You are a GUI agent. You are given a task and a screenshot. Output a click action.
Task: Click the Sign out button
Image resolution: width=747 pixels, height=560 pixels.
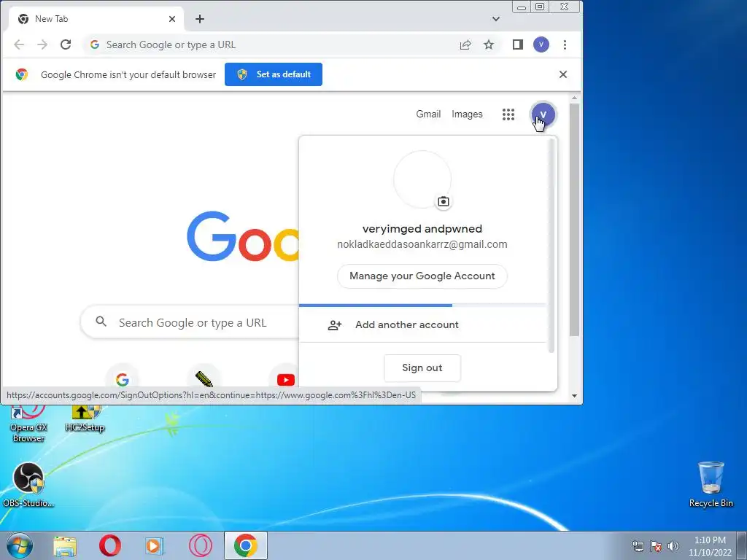pyautogui.click(x=422, y=367)
